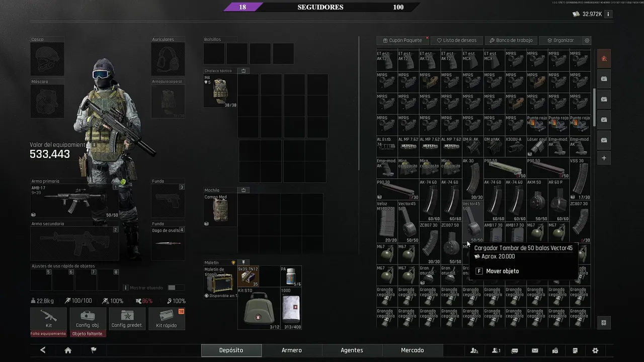
Task: Select the Casco equipment slot
Action: [x=47, y=59]
